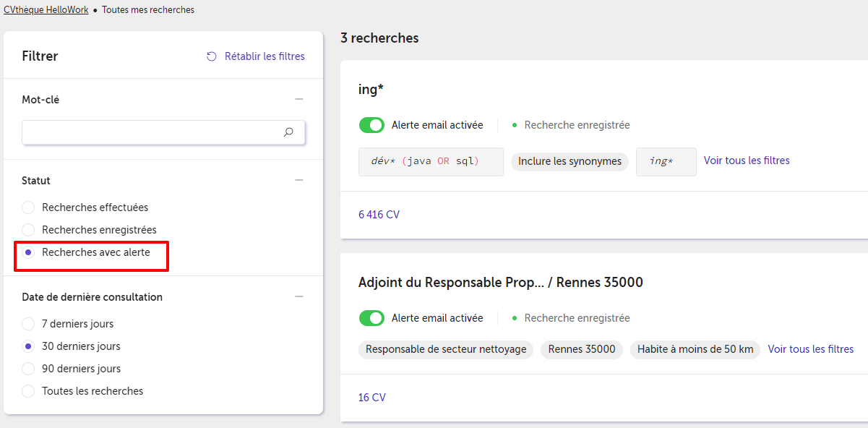Screen dimensions: 868x428
Task: Select the Recherches enregistrées radio option
Action: click(x=28, y=230)
